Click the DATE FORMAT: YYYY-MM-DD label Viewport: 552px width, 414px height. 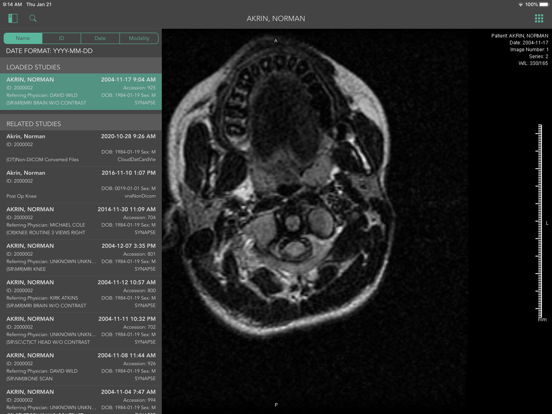[x=49, y=51]
